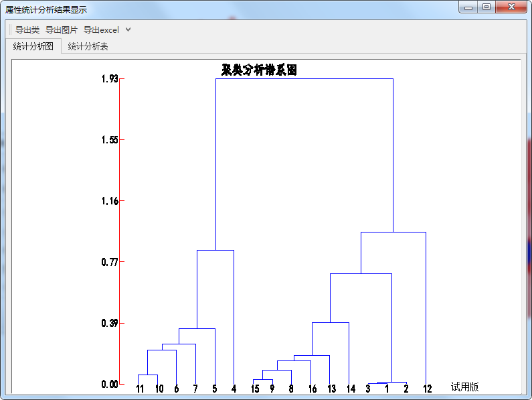Click 导出图片 to export the image

pyautogui.click(x=62, y=29)
